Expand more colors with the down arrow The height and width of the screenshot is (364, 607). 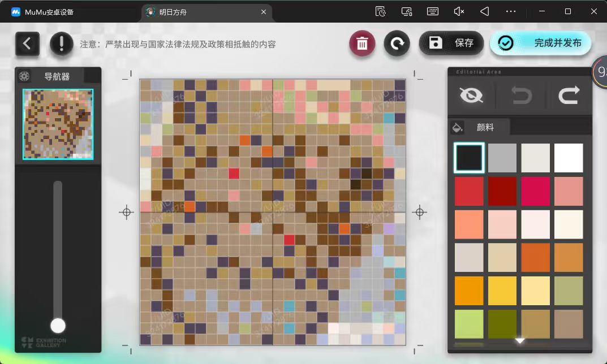click(519, 341)
